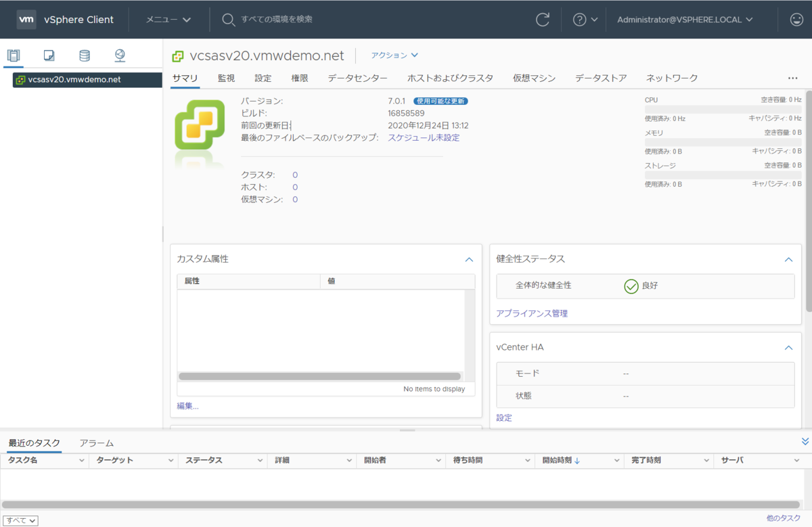Click the メモリ usage bar

[723, 142]
